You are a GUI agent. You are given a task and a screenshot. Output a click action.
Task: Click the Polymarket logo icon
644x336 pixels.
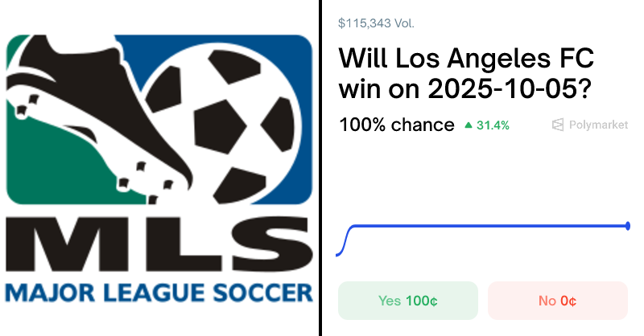click(x=558, y=125)
